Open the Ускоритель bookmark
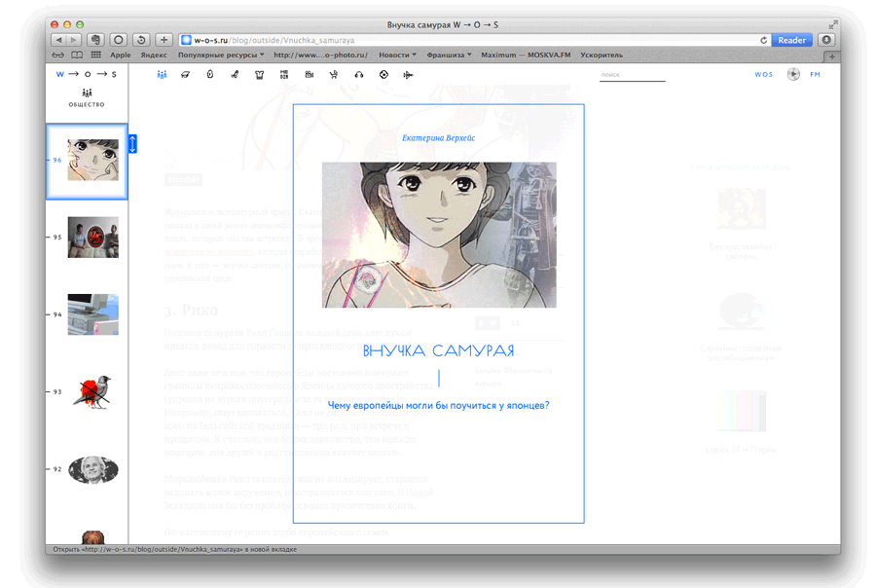The width and height of the screenshot is (876, 588). click(x=602, y=55)
